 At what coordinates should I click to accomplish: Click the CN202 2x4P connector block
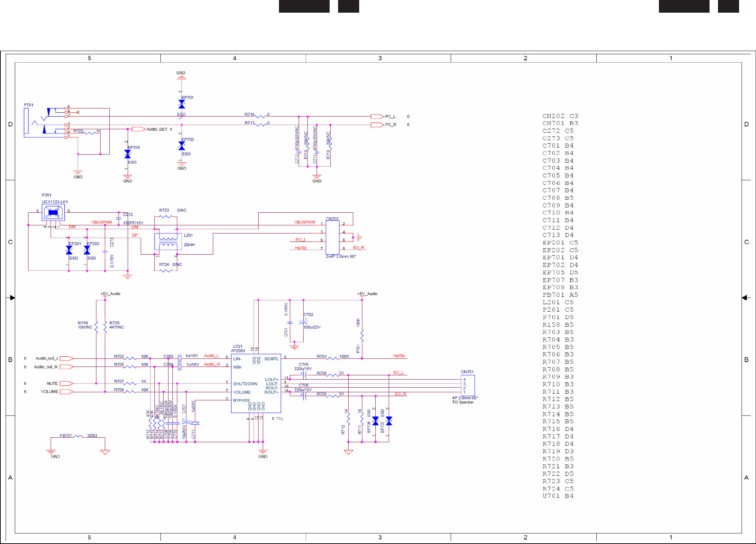coord(332,237)
